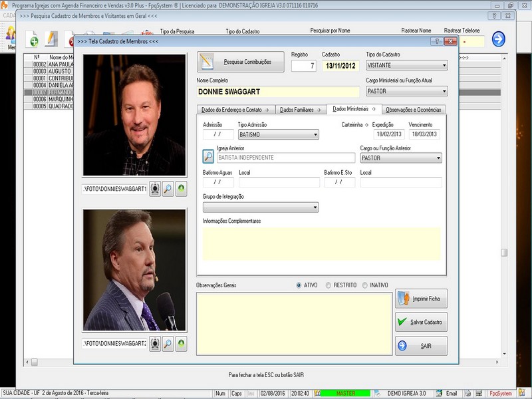Click the Salvar Cadastro button
Image resolution: width=532 pixels, height=399 pixels.
(421, 322)
